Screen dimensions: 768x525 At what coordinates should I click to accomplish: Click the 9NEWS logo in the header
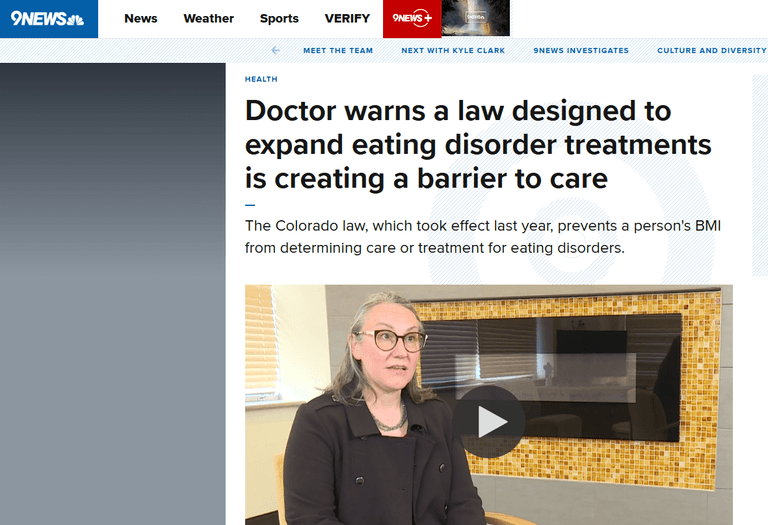coord(48,19)
